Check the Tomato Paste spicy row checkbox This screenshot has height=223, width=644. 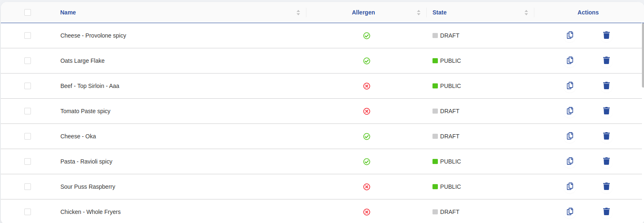[x=28, y=111]
